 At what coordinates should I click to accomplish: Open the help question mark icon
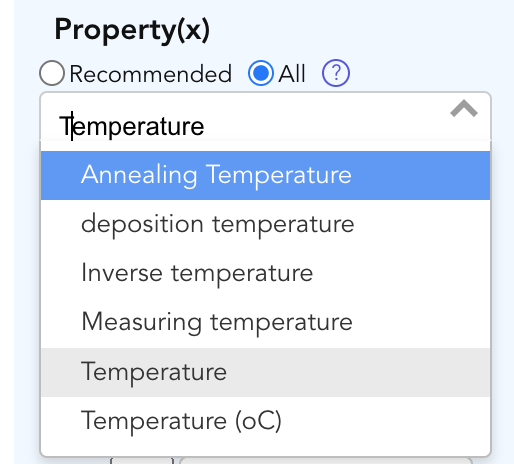(x=336, y=73)
